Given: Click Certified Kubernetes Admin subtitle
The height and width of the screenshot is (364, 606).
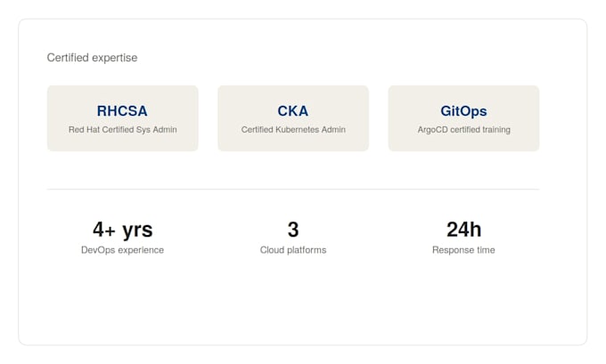Looking at the screenshot, I should point(293,130).
